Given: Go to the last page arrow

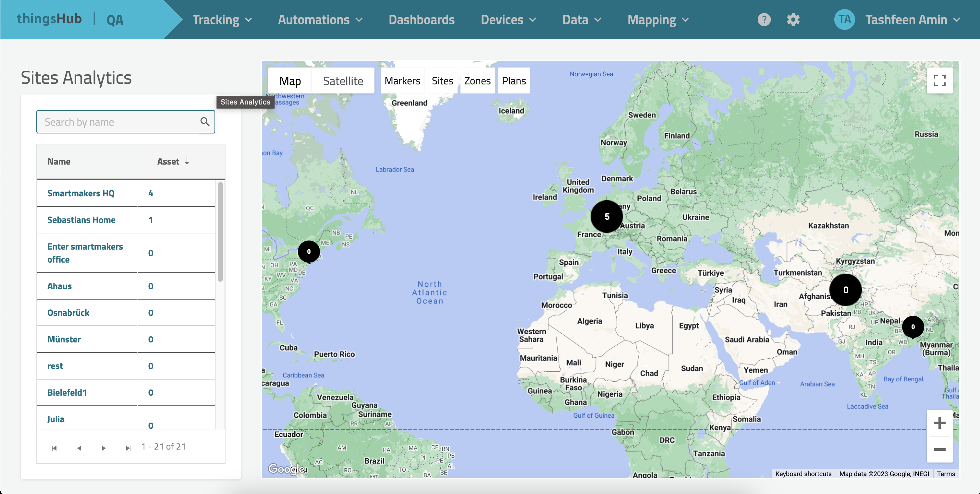Looking at the screenshot, I should click(128, 448).
